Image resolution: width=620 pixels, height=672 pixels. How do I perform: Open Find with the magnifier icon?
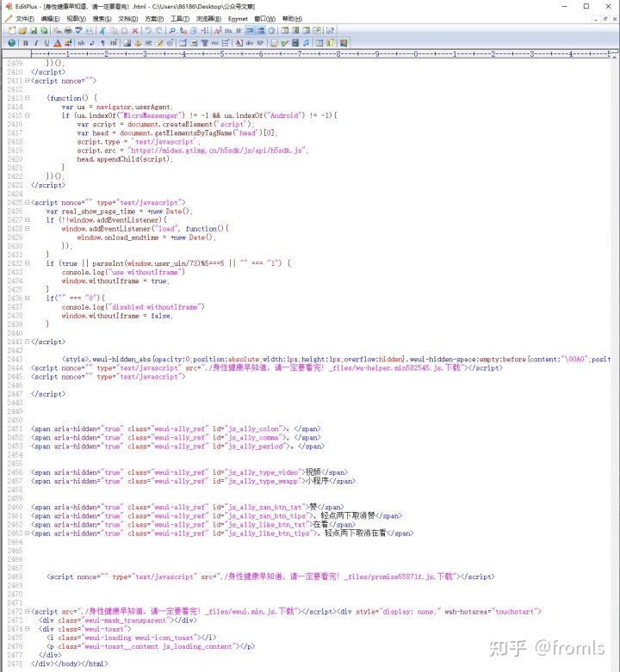[x=172, y=30]
